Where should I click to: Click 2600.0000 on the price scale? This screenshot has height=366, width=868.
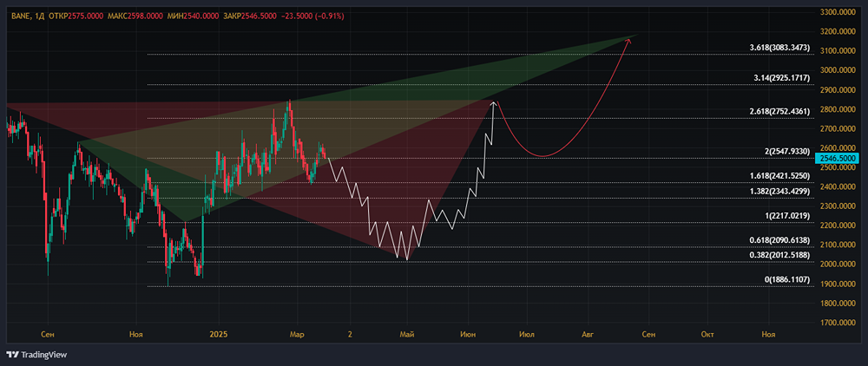[838, 148]
